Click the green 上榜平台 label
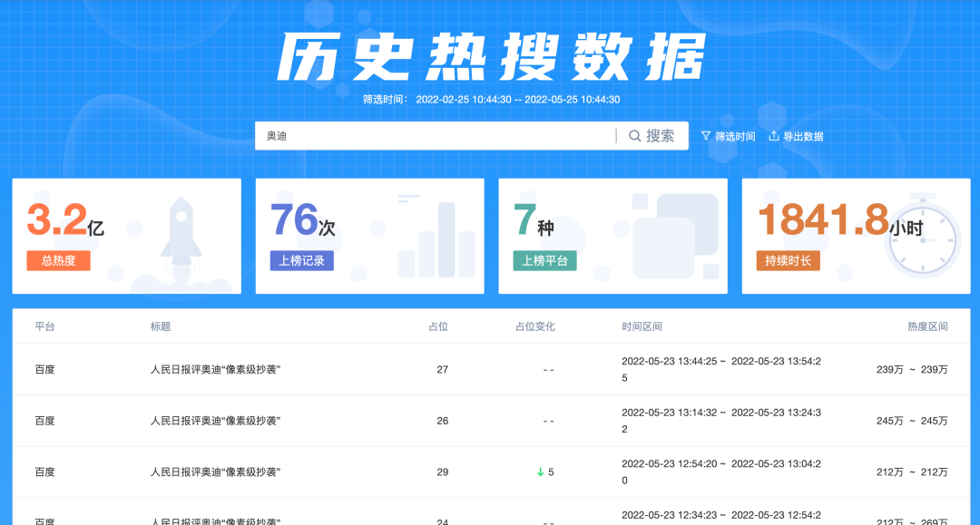The height and width of the screenshot is (525, 980). point(544,260)
